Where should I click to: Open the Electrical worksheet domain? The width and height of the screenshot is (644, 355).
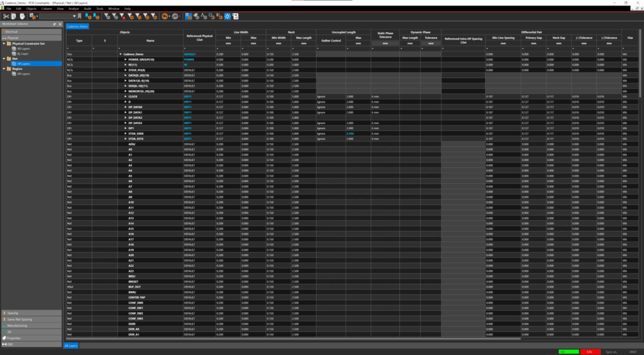[x=31, y=31]
